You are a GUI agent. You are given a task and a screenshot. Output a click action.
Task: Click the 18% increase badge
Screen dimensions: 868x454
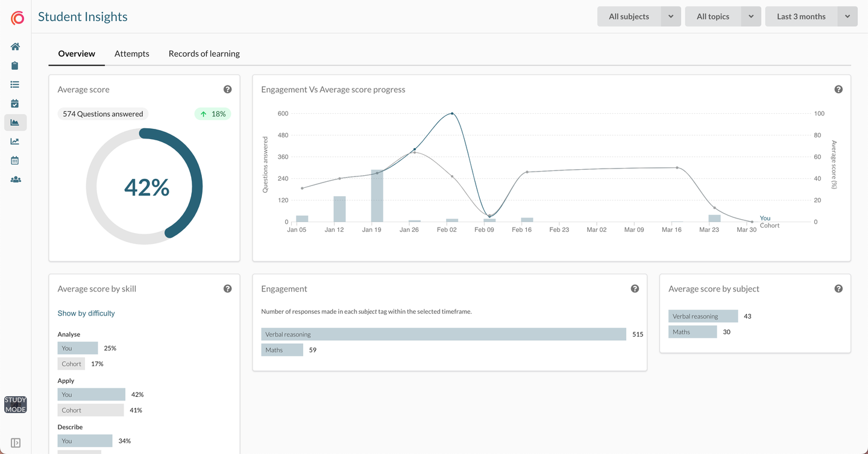click(213, 114)
